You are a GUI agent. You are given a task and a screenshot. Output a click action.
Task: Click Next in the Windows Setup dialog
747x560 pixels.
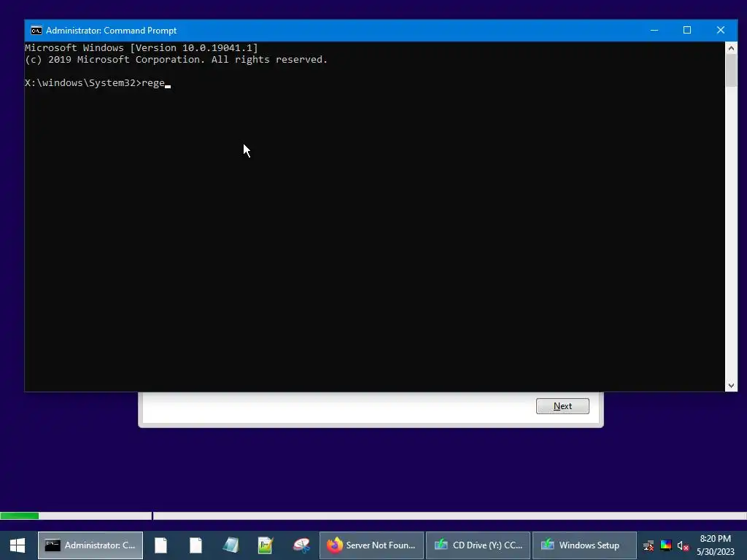(562, 406)
